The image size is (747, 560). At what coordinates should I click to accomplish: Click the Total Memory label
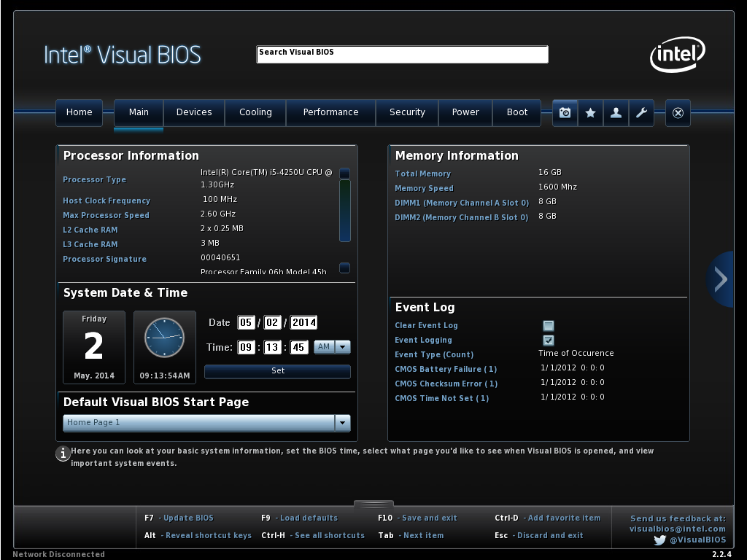[423, 174]
